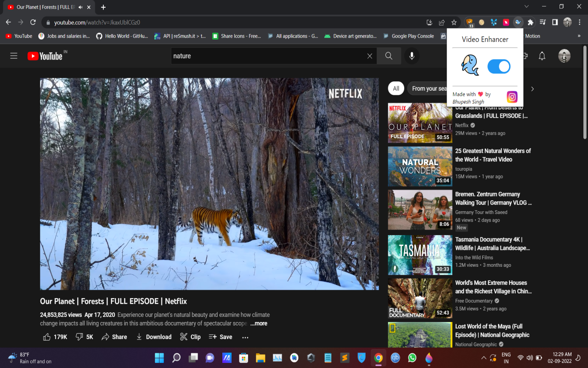Search with your voice microphone
This screenshot has width=588, height=368.
tap(412, 56)
